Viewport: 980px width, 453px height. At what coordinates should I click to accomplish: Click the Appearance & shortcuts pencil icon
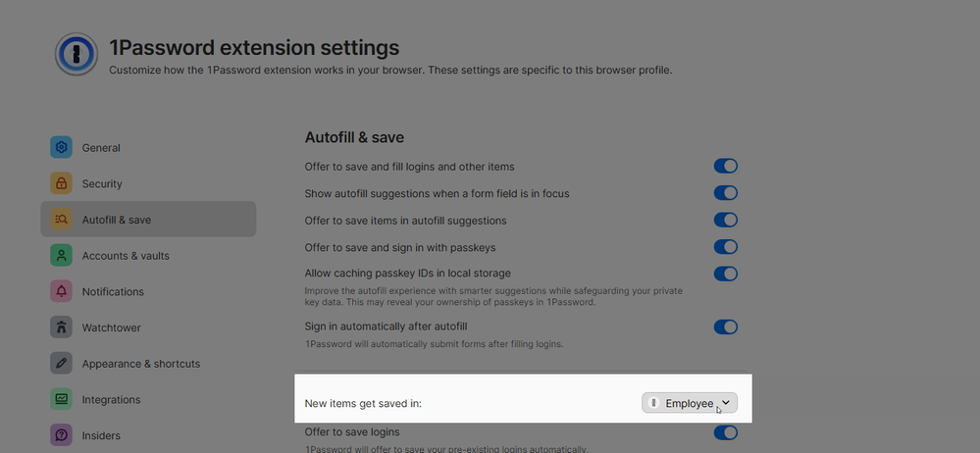(62, 364)
